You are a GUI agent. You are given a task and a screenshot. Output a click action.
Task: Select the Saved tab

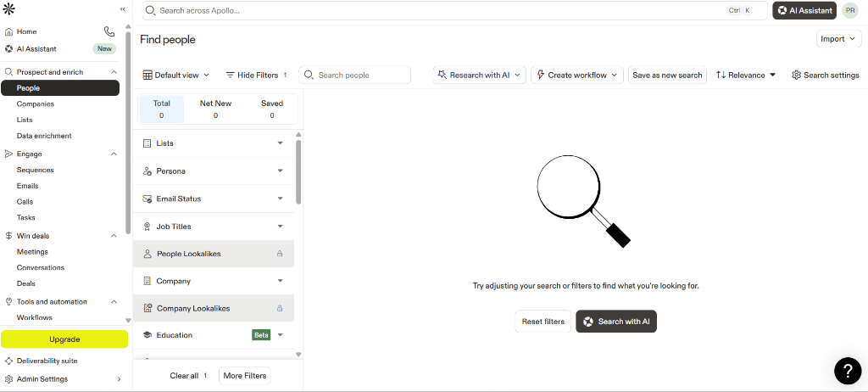[x=272, y=109]
